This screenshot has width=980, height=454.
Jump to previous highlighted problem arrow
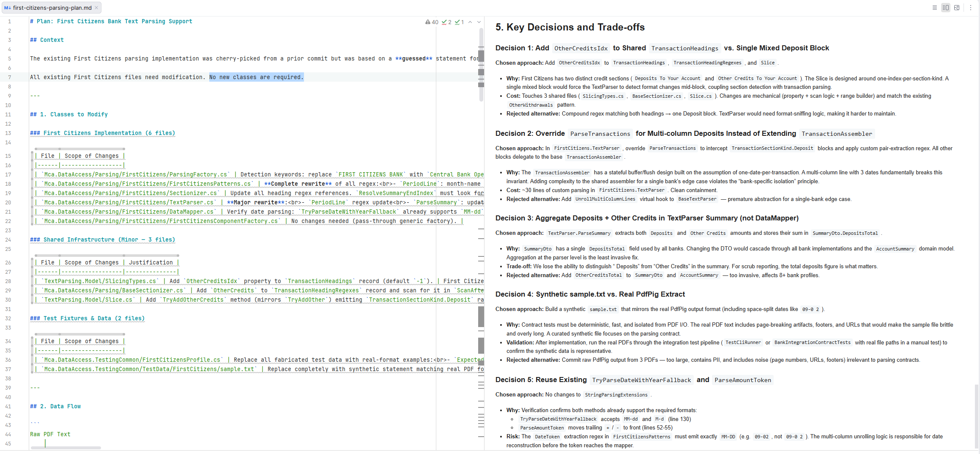pyautogui.click(x=470, y=22)
